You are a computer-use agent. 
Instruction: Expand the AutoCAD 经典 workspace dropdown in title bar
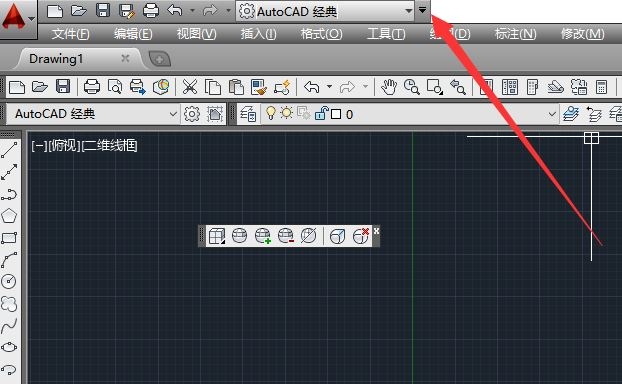[408, 11]
